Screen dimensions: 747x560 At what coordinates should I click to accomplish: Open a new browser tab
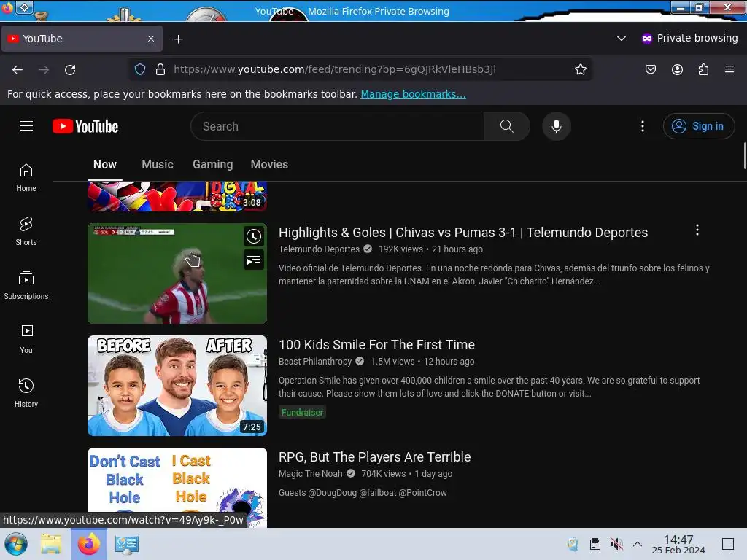(x=178, y=39)
